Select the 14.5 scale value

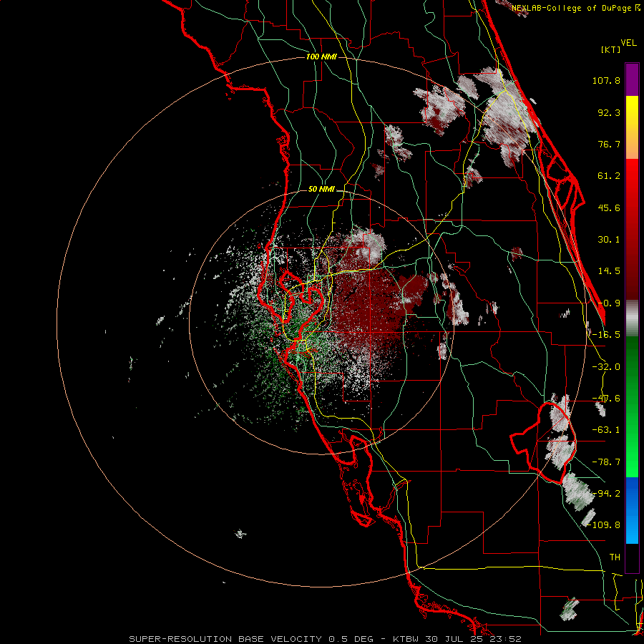pyautogui.click(x=609, y=271)
